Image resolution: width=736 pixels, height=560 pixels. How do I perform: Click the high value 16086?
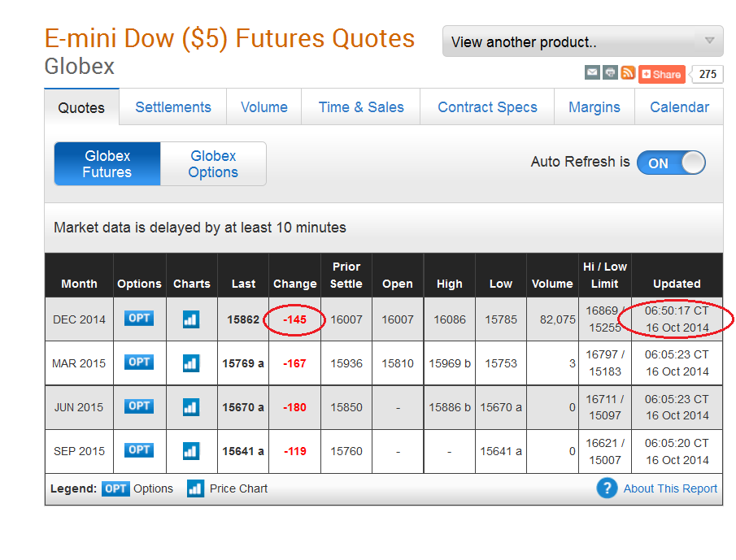[449, 319]
